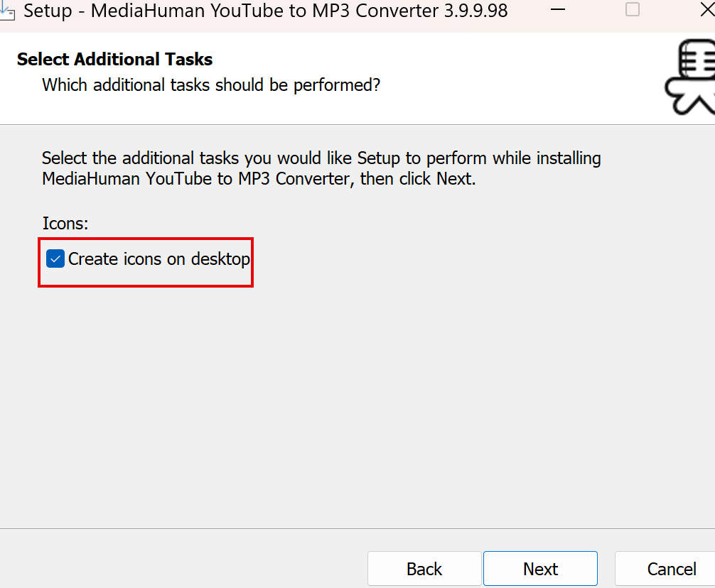Click the blue checkmark box beside Create icons

[x=55, y=259]
